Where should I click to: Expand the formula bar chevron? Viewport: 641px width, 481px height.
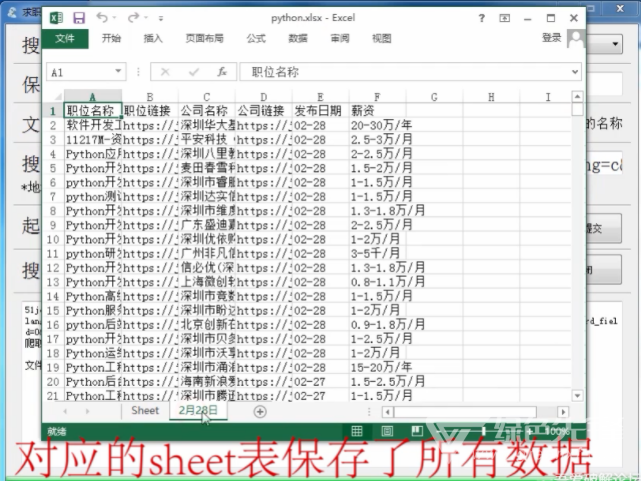(574, 72)
